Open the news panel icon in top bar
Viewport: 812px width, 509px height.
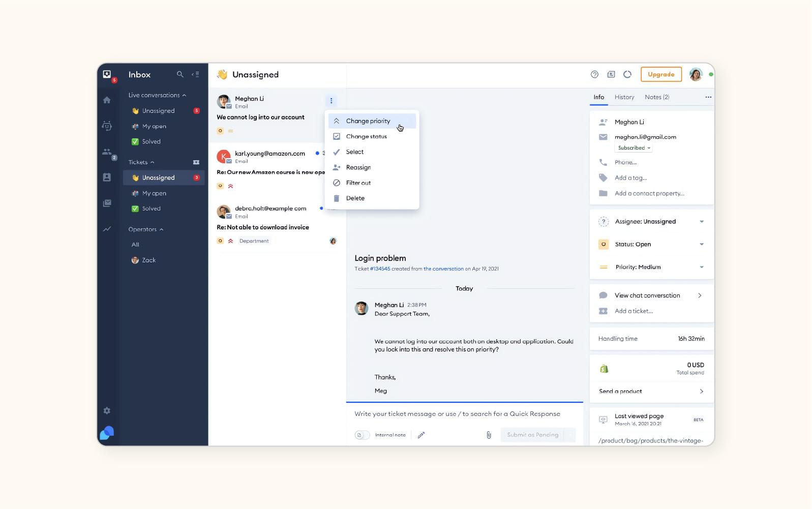(611, 74)
